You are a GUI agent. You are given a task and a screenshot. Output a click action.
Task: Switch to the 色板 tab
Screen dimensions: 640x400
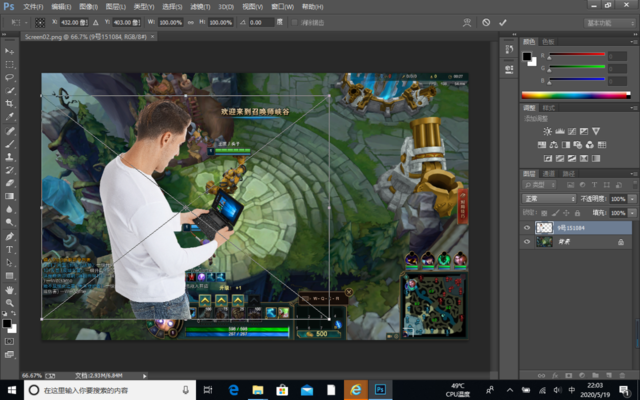[548, 42]
